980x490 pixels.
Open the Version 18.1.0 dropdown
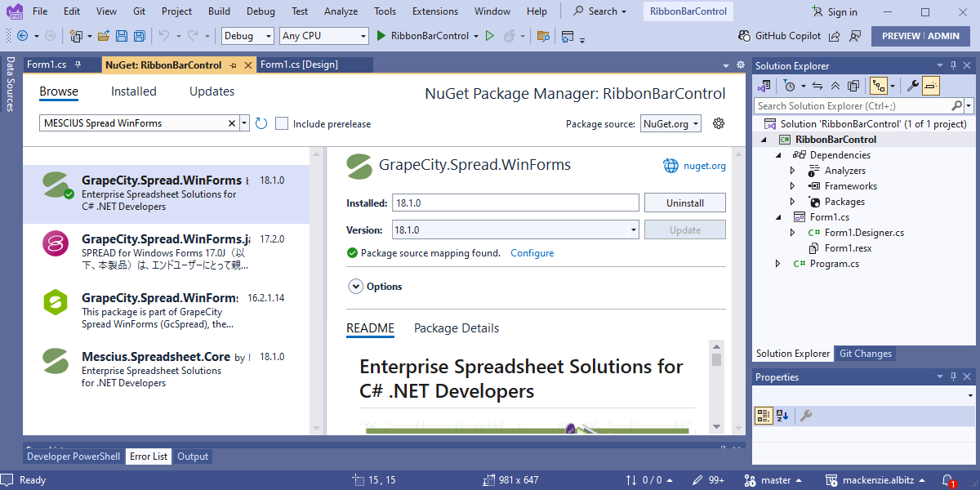pyautogui.click(x=515, y=230)
